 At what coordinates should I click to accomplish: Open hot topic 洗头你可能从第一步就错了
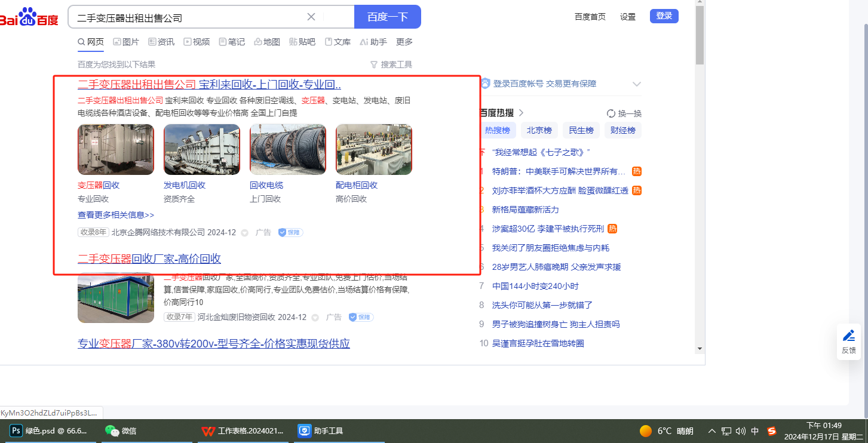pyautogui.click(x=542, y=305)
